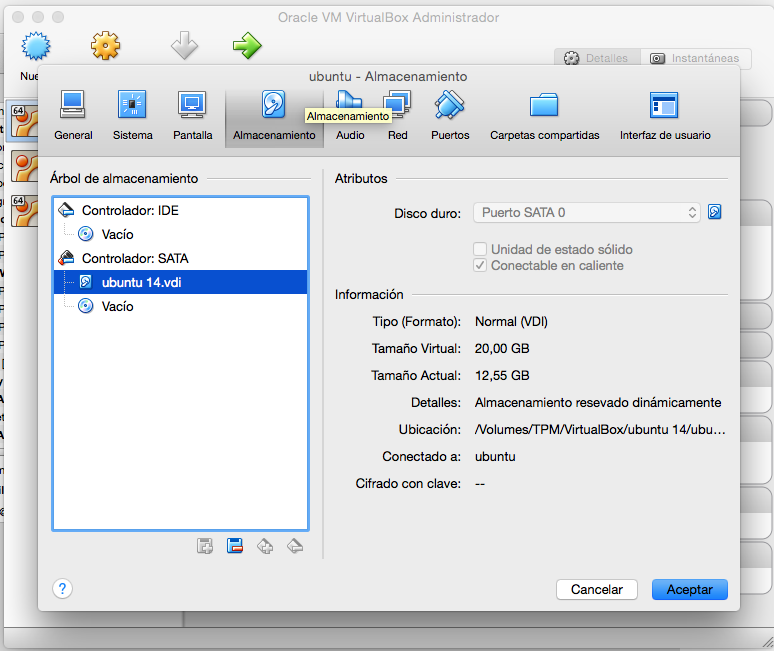Select Vacío optical drive under SATA controller
Image resolution: width=774 pixels, height=651 pixels.
tap(180, 306)
